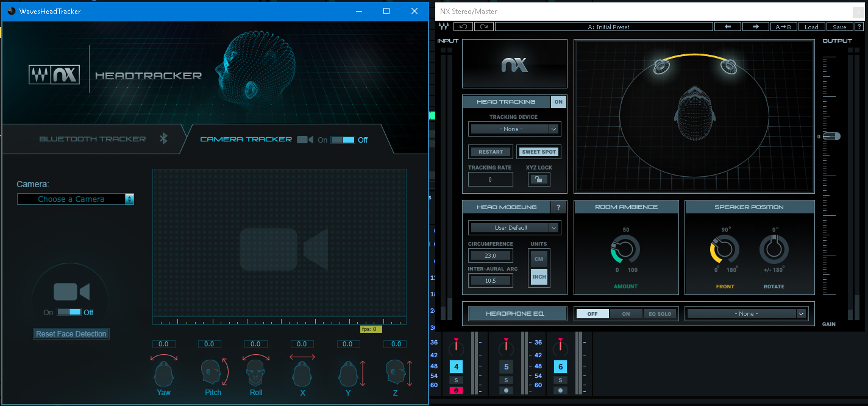This screenshot has width=868, height=406.
Task: Copy setup A to B
Action: 783,27
